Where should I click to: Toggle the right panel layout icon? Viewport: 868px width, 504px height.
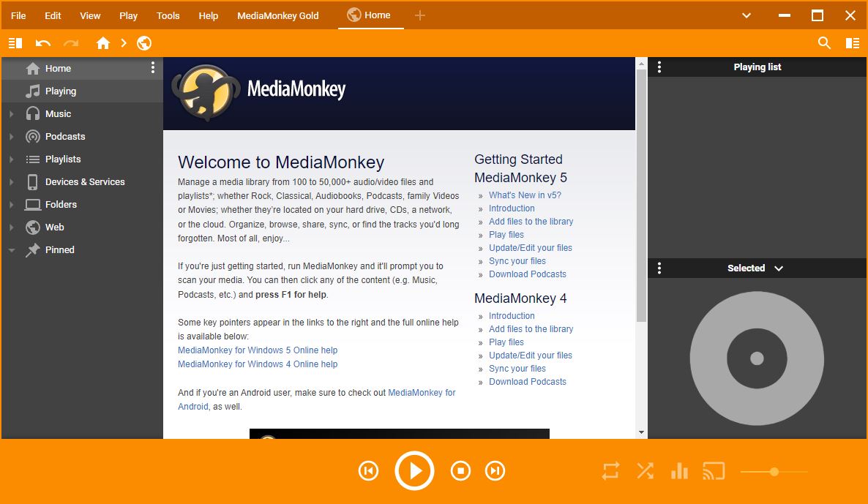853,43
